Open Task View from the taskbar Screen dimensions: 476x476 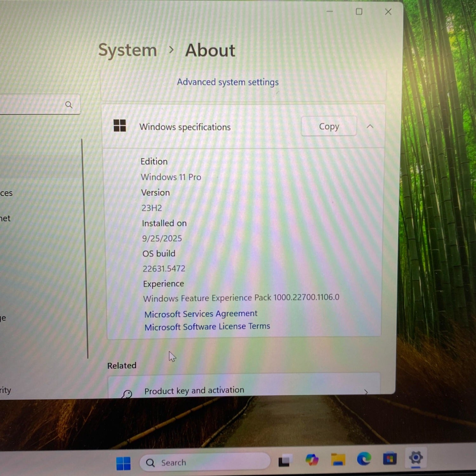pos(284,461)
